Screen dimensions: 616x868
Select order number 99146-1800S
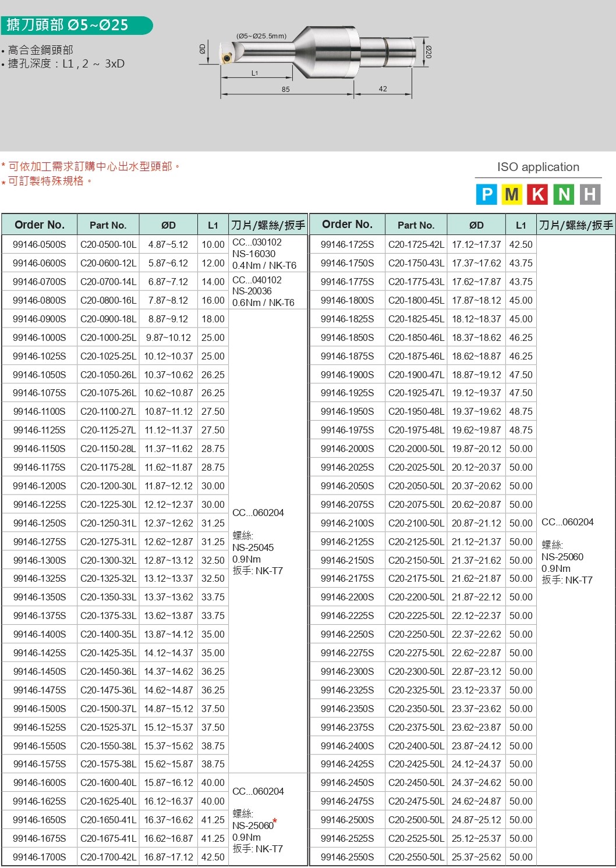348,300
